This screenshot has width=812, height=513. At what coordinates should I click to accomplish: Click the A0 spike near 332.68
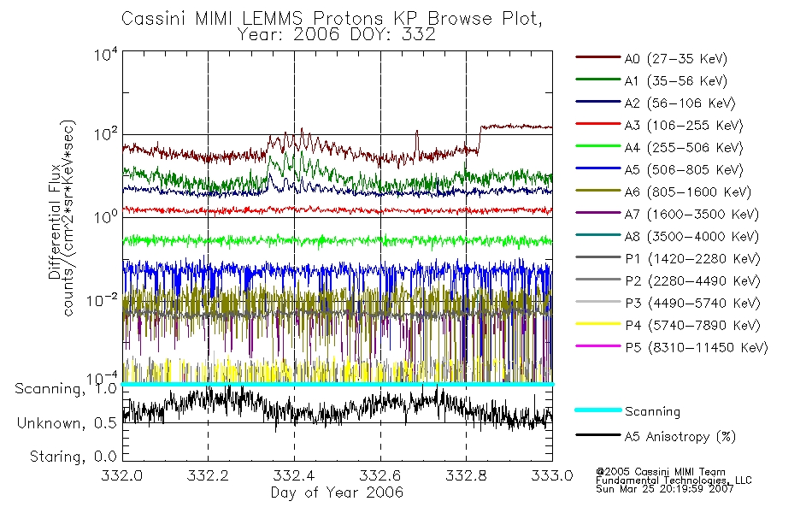(x=416, y=143)
